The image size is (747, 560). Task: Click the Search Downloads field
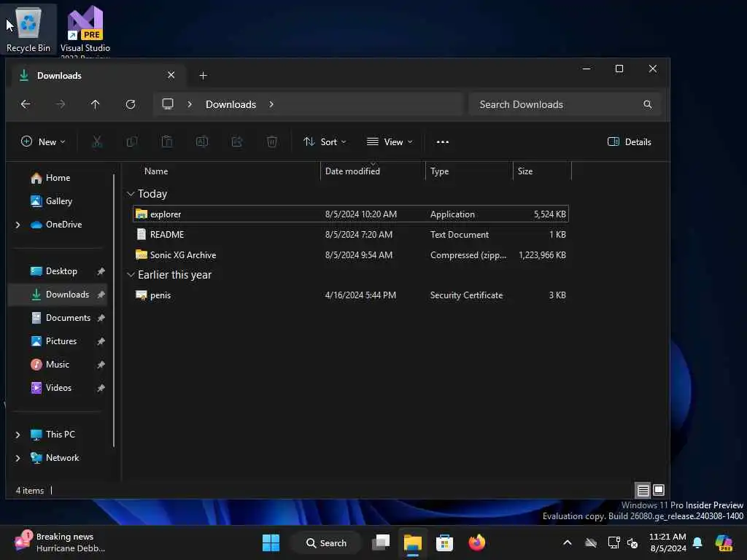pos(565,104)
